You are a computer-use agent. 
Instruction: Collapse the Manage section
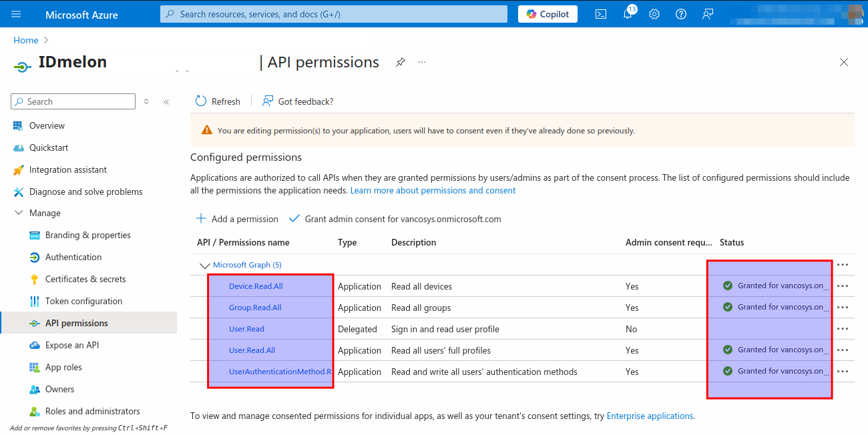(18, 213)
